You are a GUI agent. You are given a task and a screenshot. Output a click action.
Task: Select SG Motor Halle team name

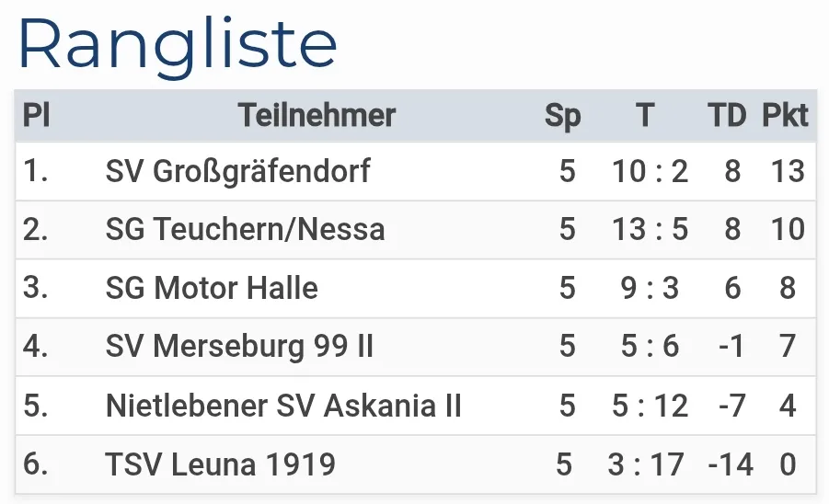pyautogui.click(x=212, y=289)
